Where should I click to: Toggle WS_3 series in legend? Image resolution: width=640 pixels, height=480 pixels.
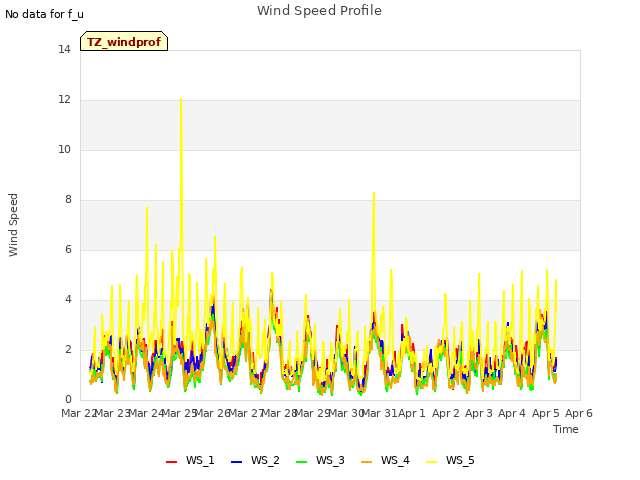320,460
